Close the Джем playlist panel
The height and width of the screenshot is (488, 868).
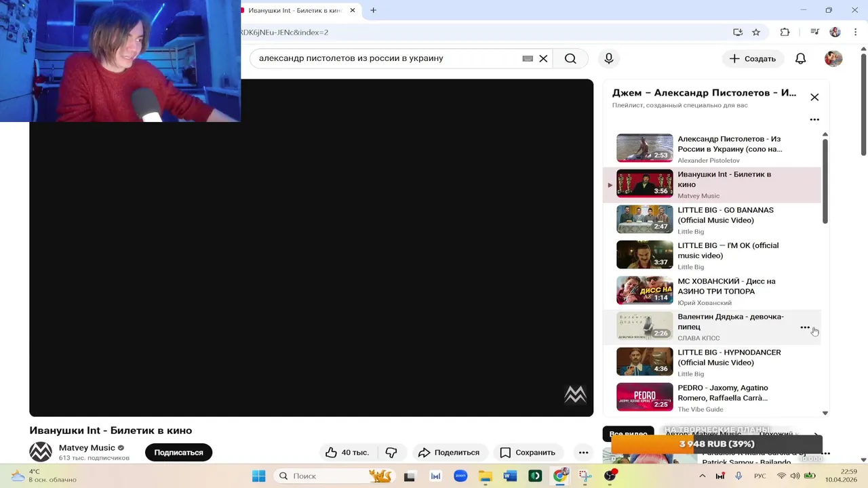pos(814,97)
